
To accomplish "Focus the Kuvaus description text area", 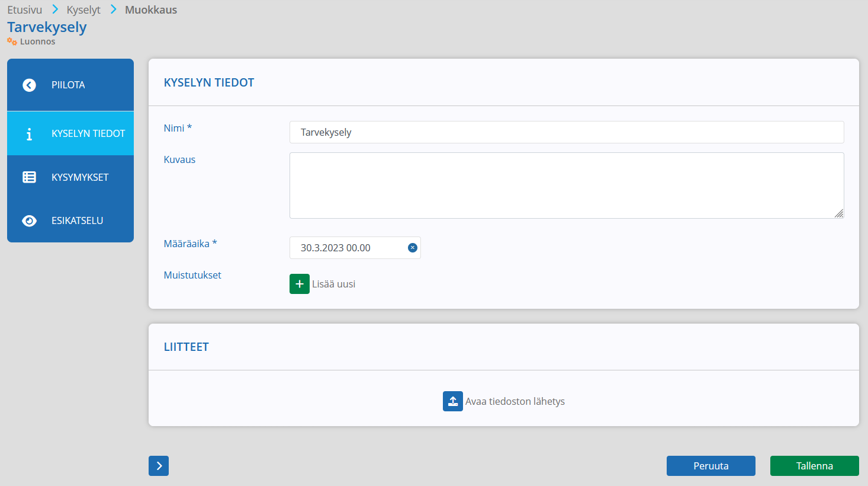I will pos(567,186).
